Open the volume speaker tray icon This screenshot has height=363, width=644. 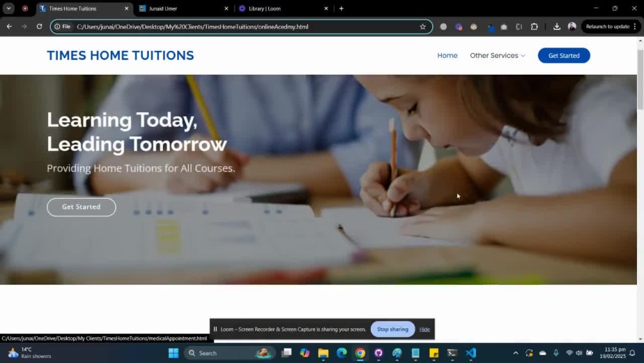(x=579, y=353)
